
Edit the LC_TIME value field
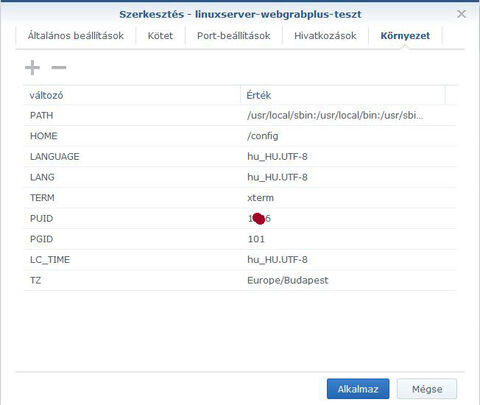point(348,260)
